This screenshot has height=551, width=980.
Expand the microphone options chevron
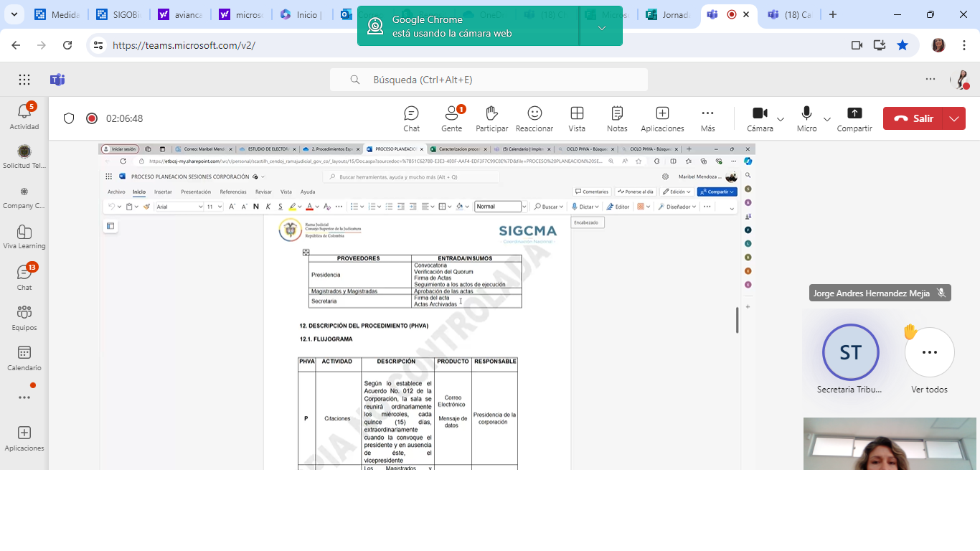coord(827,119)
